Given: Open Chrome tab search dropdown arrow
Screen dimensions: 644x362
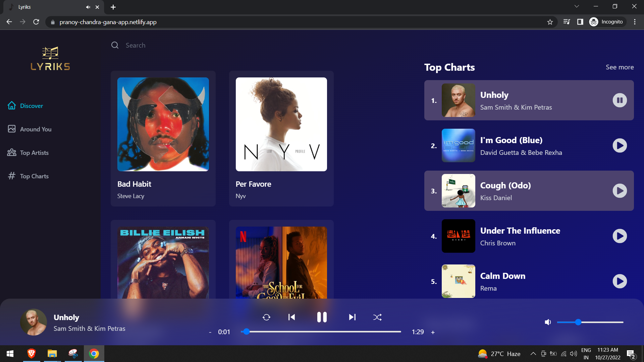Looking at the screenshot, I should coord(577,6).
